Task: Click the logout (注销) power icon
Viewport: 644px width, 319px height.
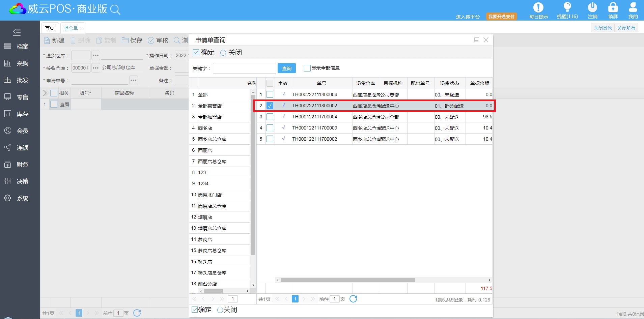Action: click(592, 8)
